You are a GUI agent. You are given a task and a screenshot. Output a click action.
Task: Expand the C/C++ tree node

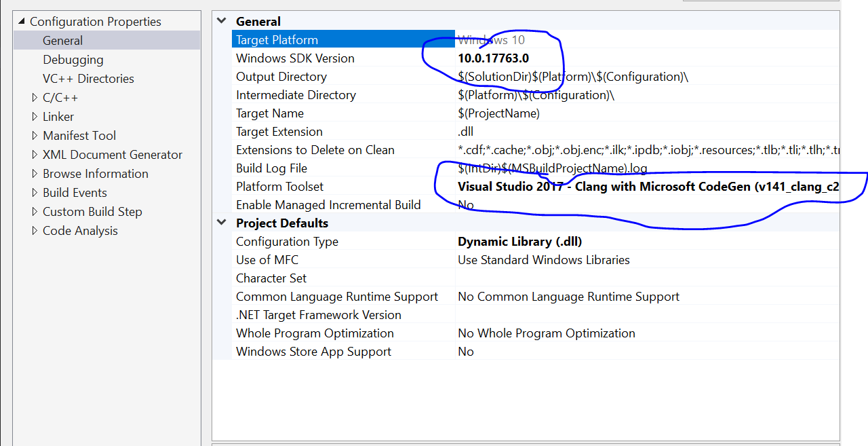point(35,98)
